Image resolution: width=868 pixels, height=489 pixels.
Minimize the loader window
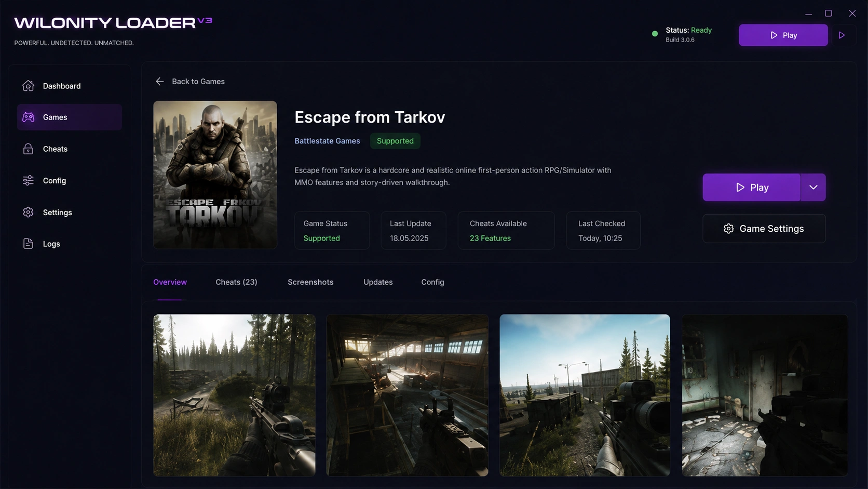tap(808, 14)
